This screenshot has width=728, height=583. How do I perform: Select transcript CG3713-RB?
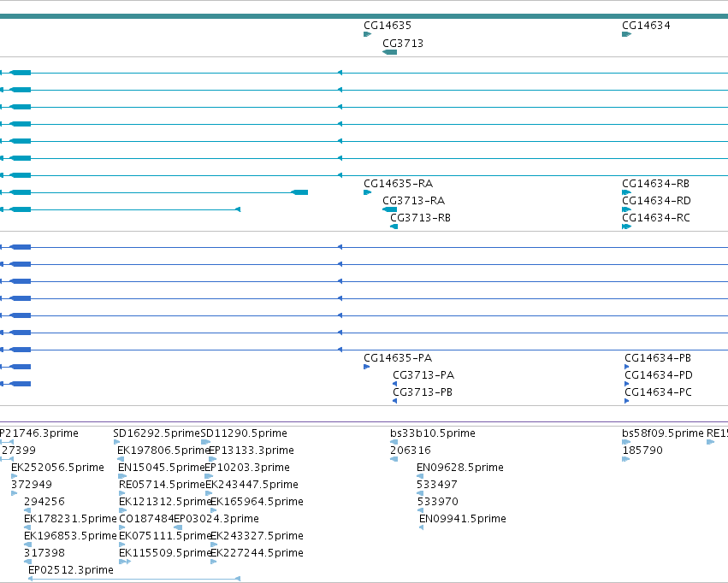420,218
